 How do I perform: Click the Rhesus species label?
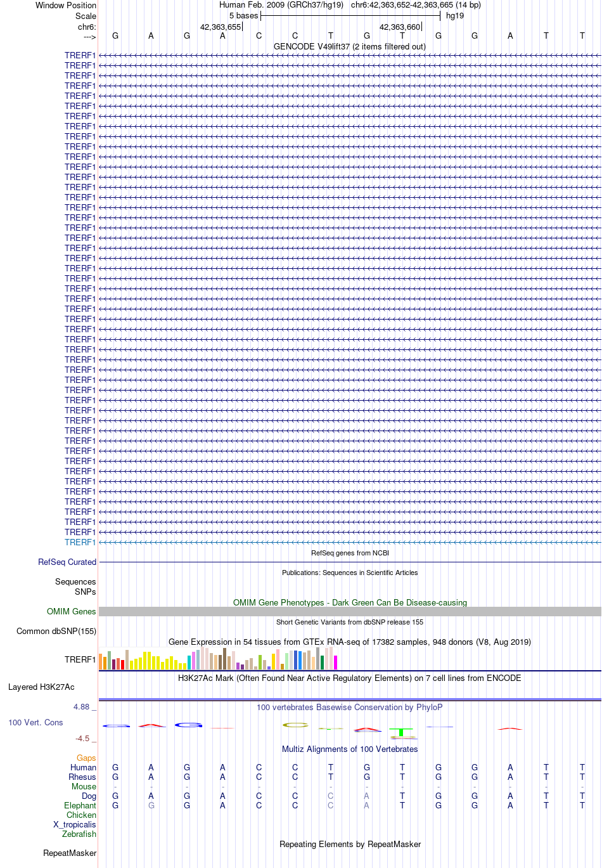[x=82, y=777]
